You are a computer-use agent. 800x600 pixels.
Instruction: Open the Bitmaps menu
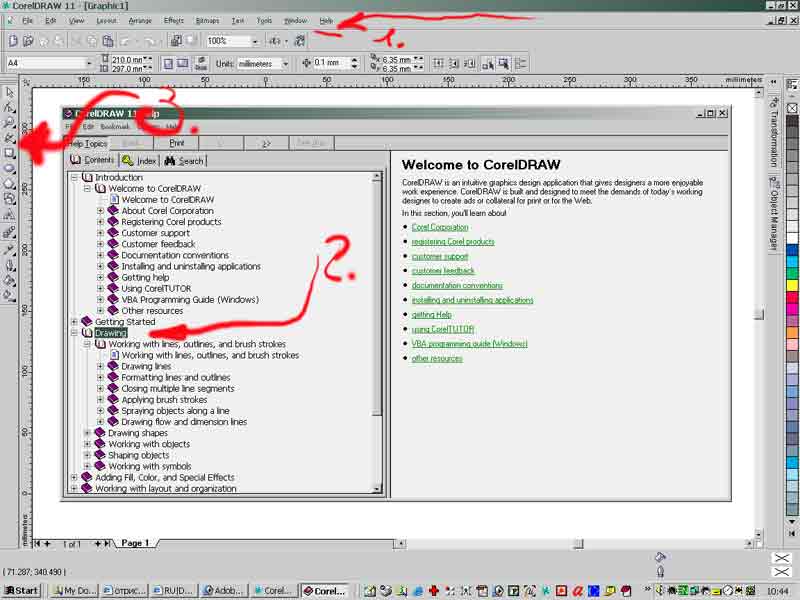[207, 20]
